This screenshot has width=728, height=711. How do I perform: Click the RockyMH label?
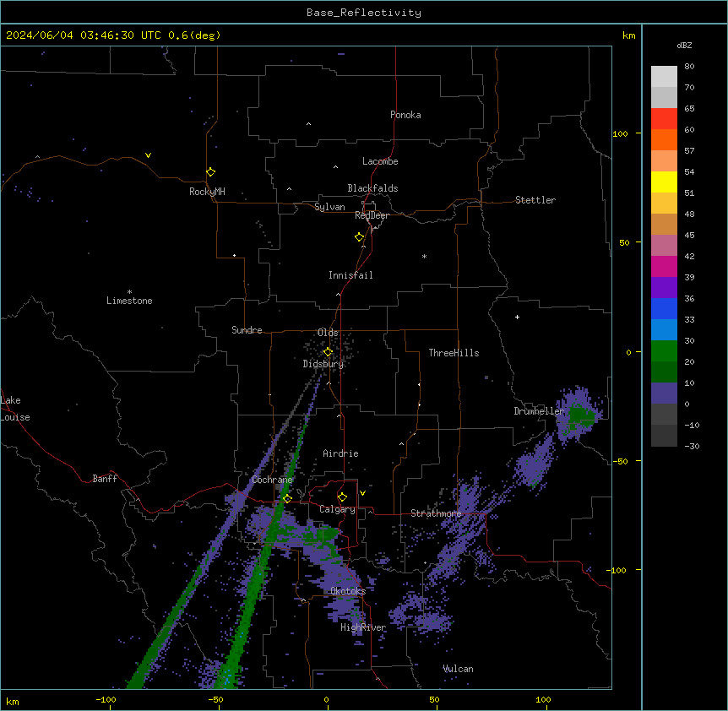click(207, 192)
